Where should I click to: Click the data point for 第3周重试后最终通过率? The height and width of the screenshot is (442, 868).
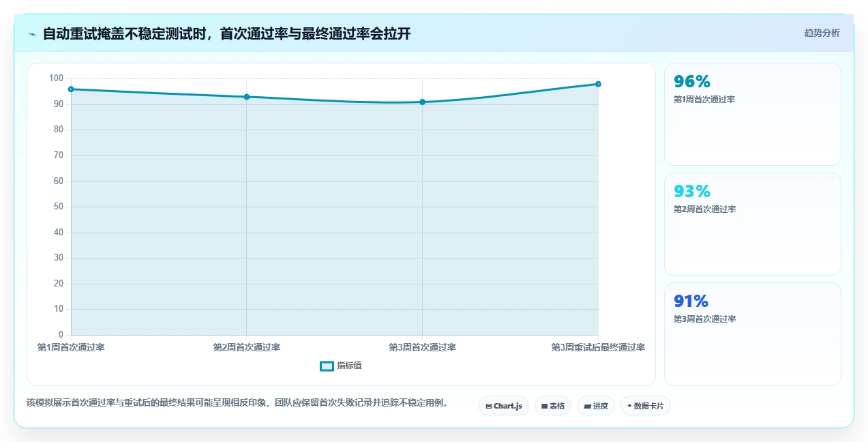[598, 84]
